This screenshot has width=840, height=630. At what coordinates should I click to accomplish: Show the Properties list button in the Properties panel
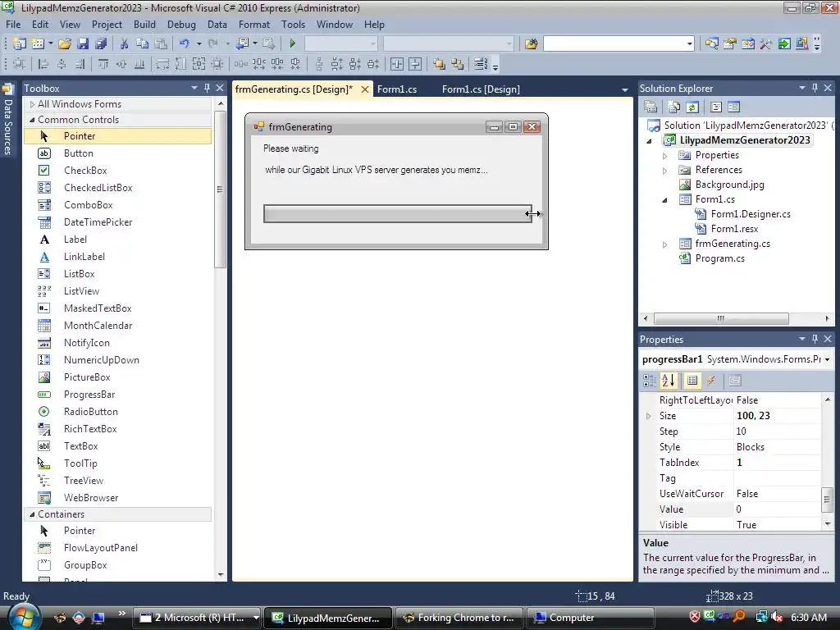point(692,381)
